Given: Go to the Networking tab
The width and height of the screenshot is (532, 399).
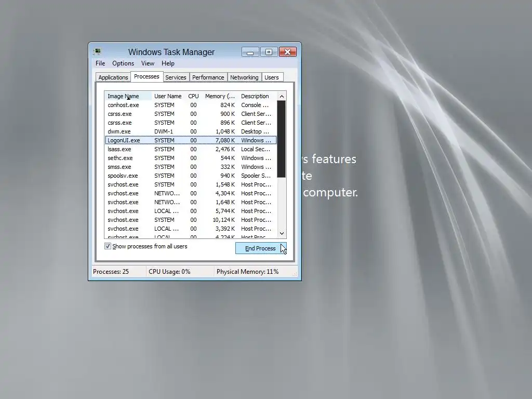Looking at the screenshot, I should (244, 77).
